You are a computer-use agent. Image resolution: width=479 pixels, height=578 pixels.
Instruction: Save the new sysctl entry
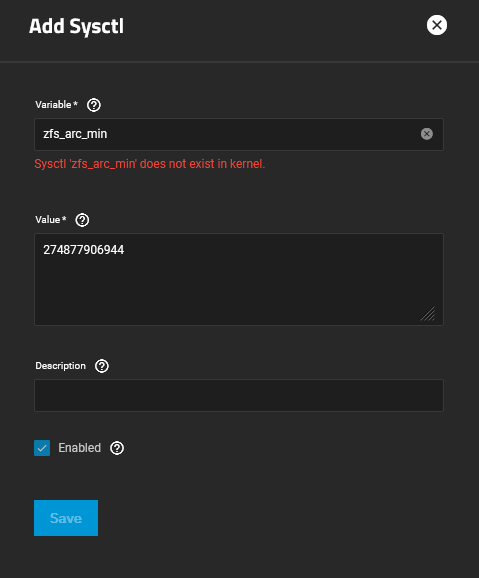coord(66,518)
